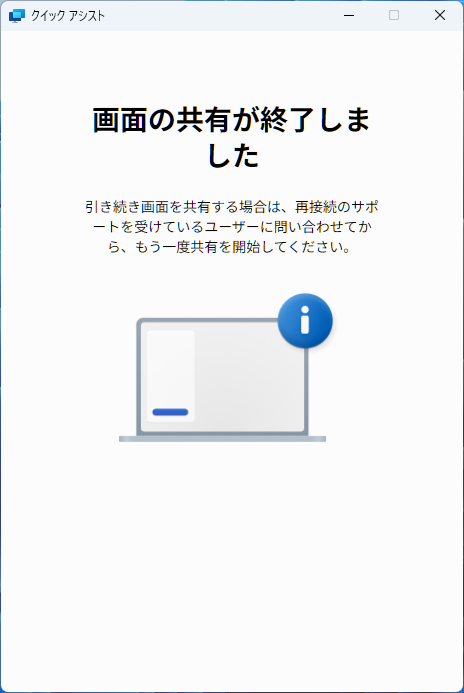Viewport: 464px width, 693px height.
Task: Click the クイック アシスト title text
Action: tap(68, 16)
